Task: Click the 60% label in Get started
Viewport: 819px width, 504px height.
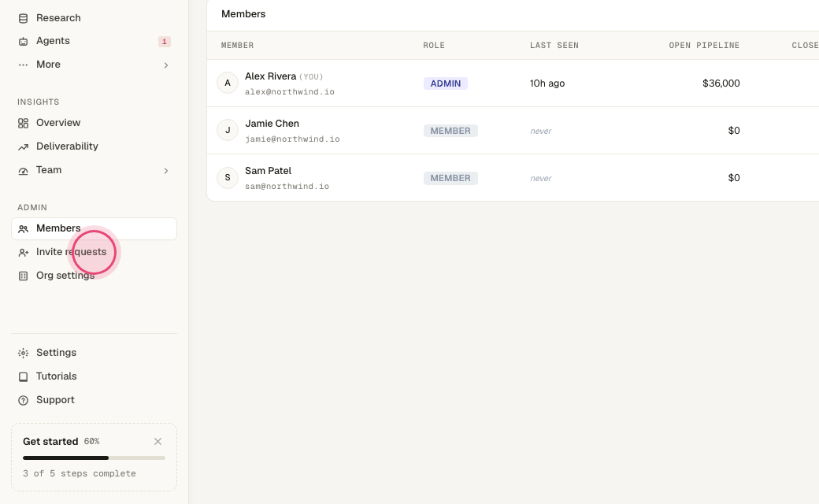Action: point(92,441)
